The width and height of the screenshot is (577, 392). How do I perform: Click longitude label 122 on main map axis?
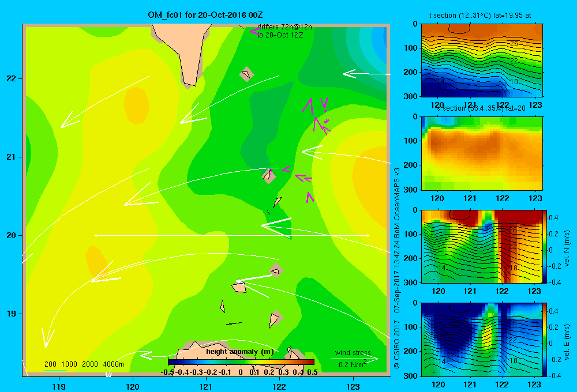[x=279, y=386]
